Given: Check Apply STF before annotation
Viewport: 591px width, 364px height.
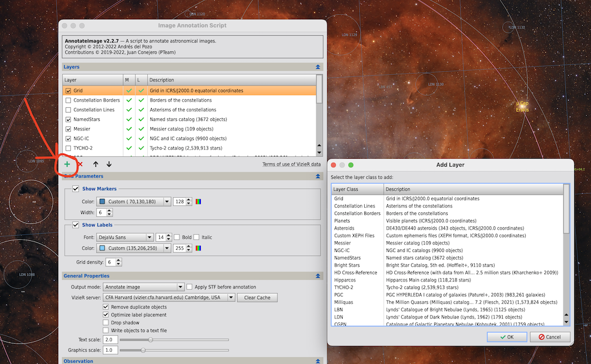Looking at the screenshot, I should click(189, 287).
